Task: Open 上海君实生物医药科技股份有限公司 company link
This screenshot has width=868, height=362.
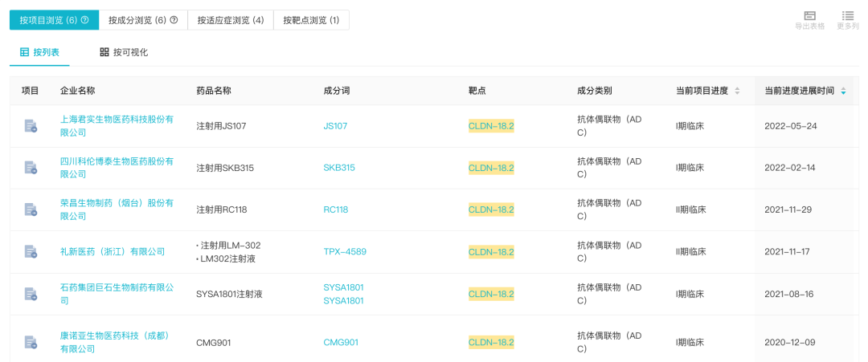Action: tap(117, 126)
